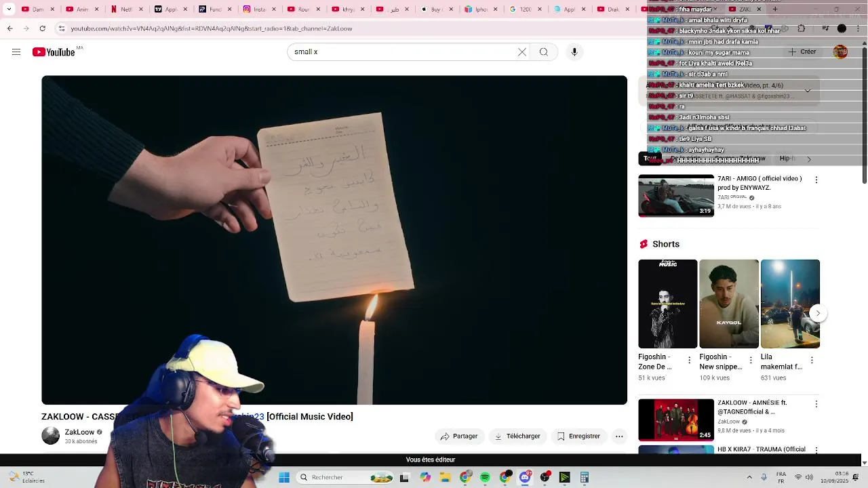Viewport: 868px width, 488px height.
Task: View site info icon beside the URL
Action: [x=62, y=28]
